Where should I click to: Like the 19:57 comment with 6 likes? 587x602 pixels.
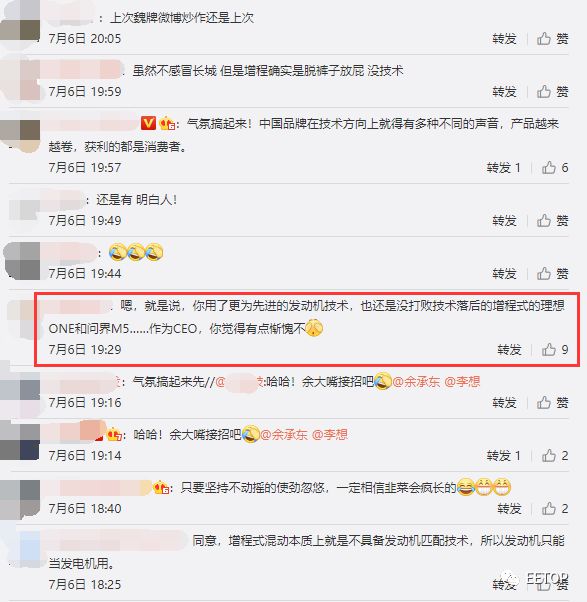click(x=554, y=167)
